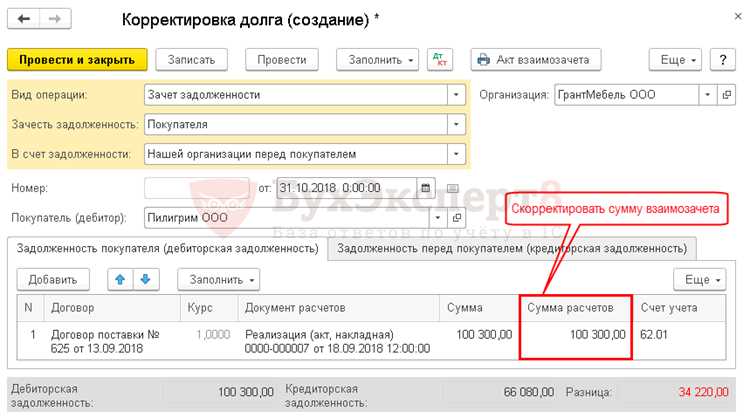Click Разница value 34 220,00
Viewport: 750px width, 418px height.
[703, 393]
